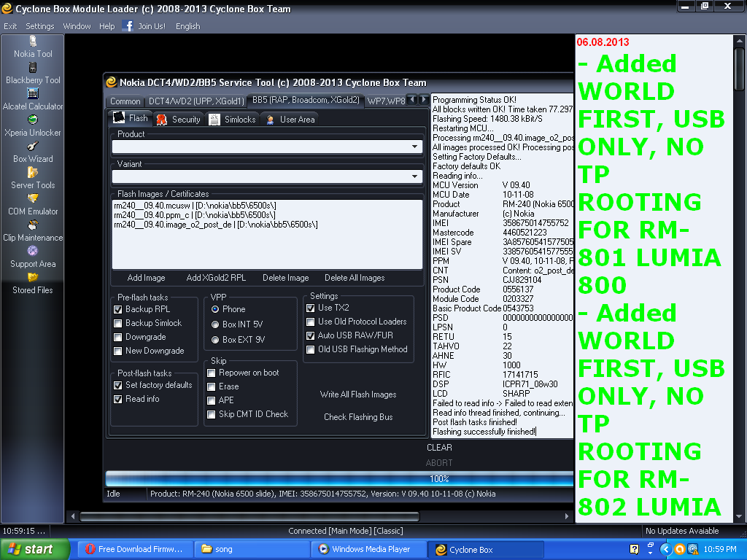
Task: Open the COM Emulator icon
Action: click(x=33, y=199)
